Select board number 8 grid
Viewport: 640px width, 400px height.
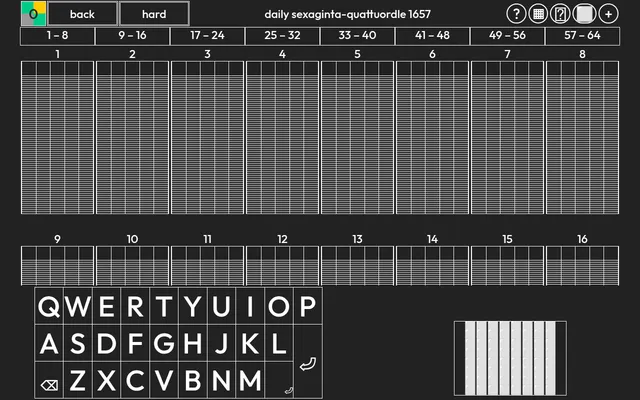(582, 138)
